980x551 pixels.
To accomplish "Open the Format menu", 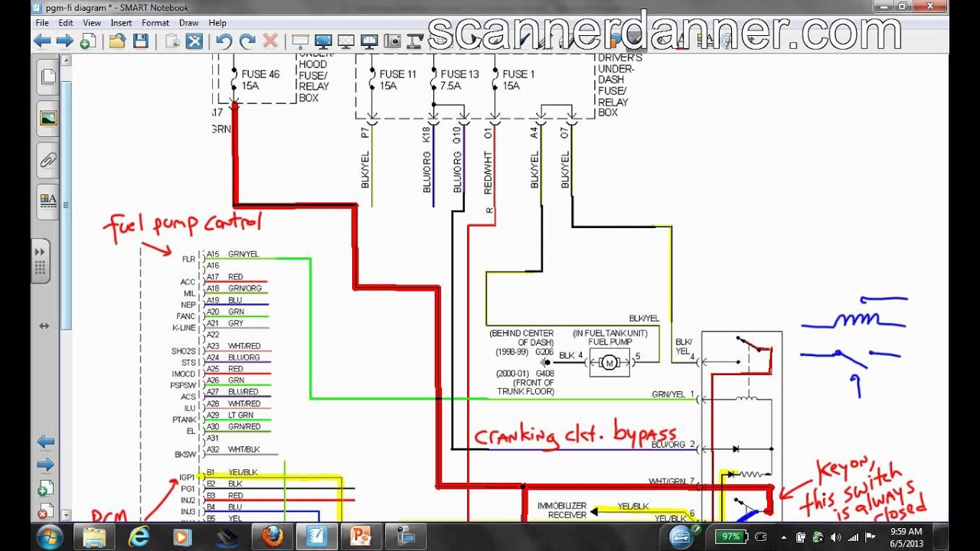I will (155, 23).
